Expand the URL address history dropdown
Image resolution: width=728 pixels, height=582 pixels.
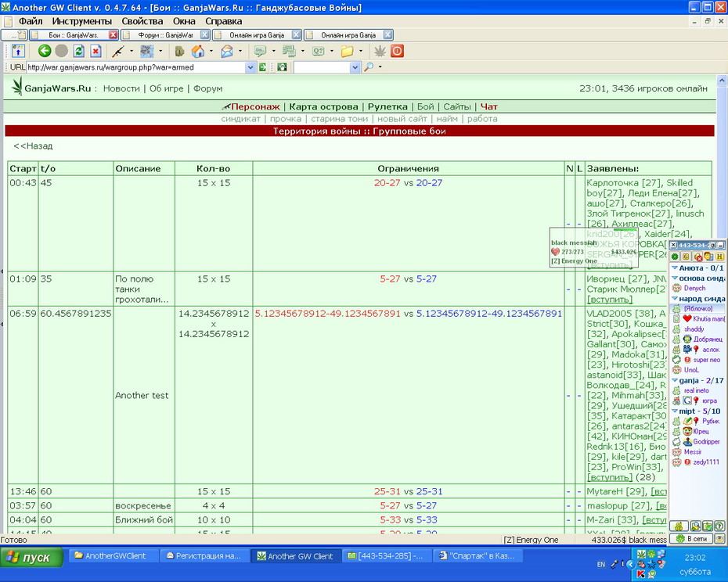point(250,67)
